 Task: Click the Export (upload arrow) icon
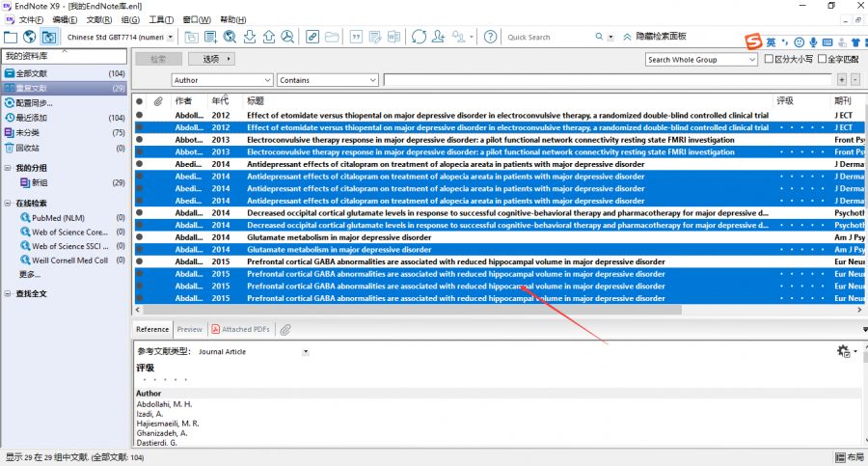click(269, 37)
